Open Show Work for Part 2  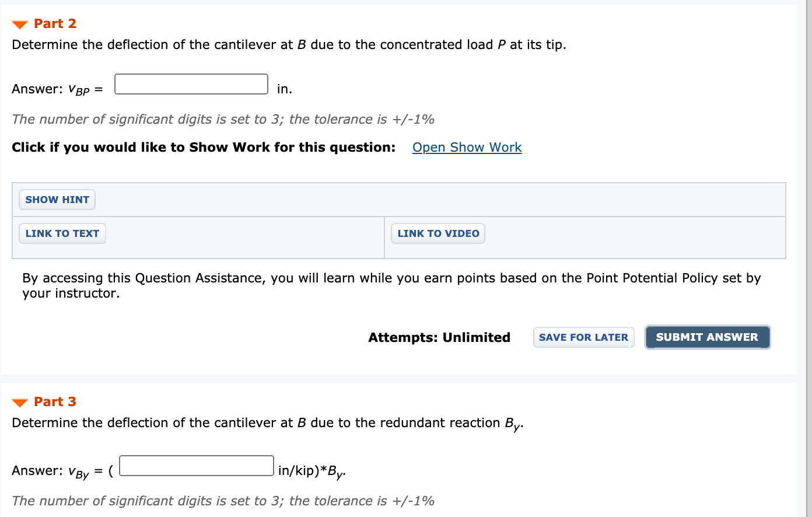click(x=467, y=147)
